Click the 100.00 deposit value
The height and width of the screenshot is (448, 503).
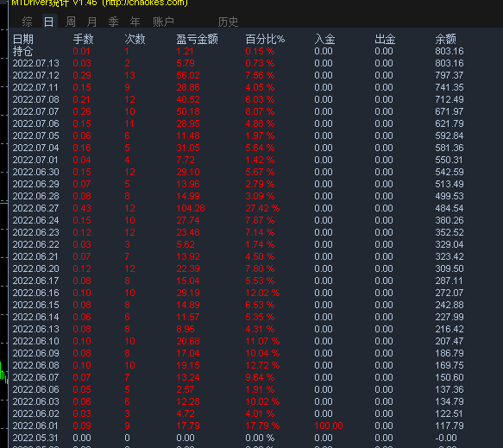point(329,426)
